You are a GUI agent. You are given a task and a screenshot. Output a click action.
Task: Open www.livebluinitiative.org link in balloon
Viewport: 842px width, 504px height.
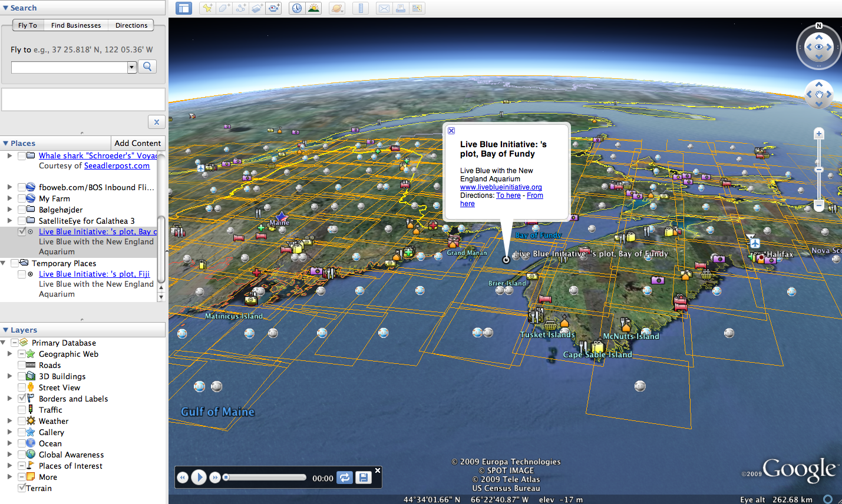pyautogui.click(x=501, y=187)
